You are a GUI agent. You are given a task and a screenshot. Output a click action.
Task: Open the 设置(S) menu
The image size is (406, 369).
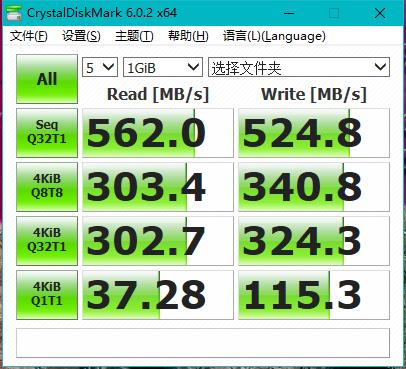click(81, 36)
